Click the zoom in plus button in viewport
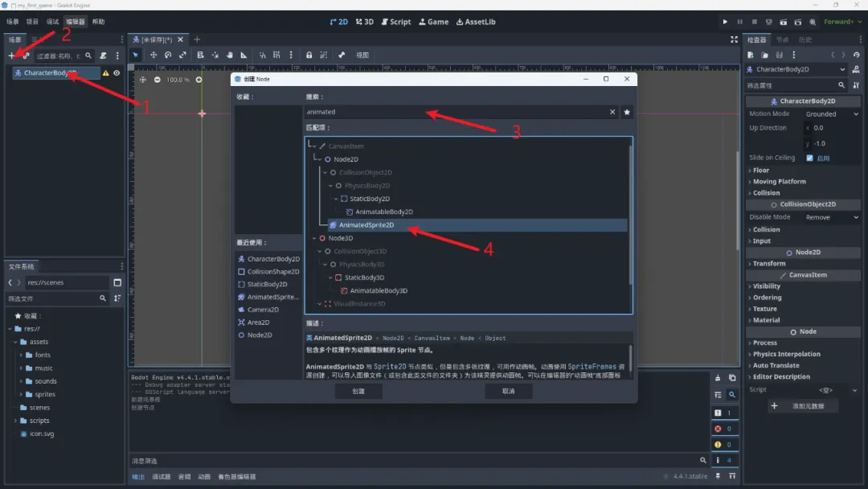 pos(199,80)
